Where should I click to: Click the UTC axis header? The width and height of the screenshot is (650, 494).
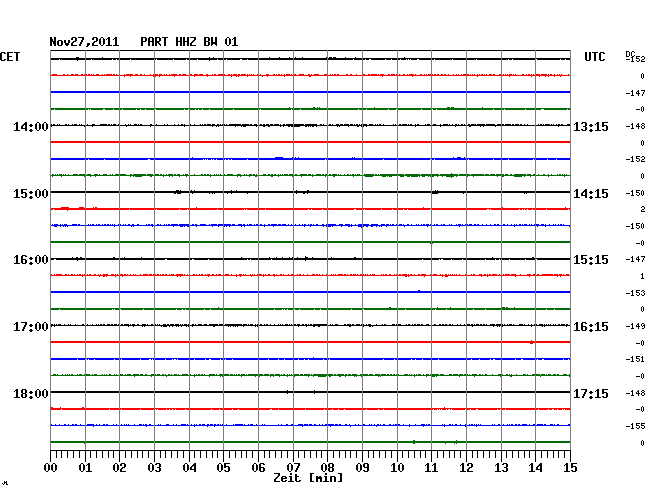594,57
